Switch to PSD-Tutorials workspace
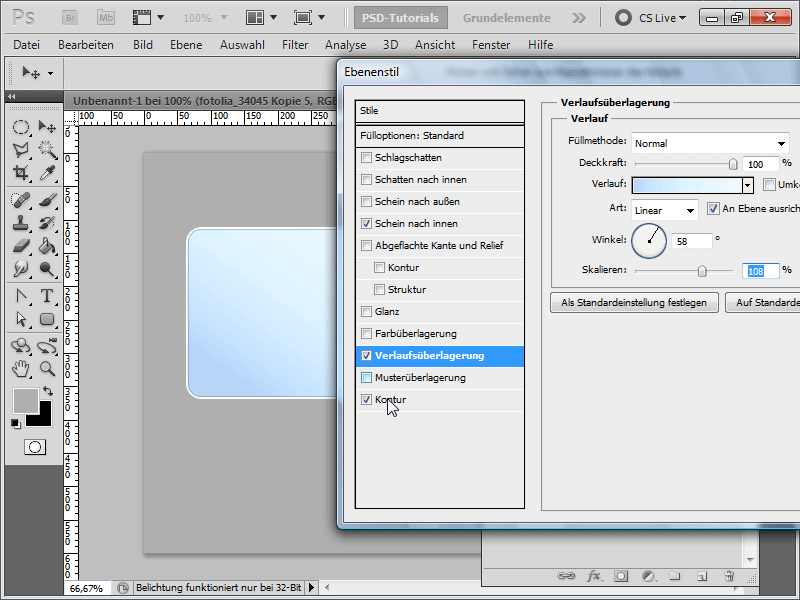This screenshot has height=600, width=800. [x=401, y=18]
